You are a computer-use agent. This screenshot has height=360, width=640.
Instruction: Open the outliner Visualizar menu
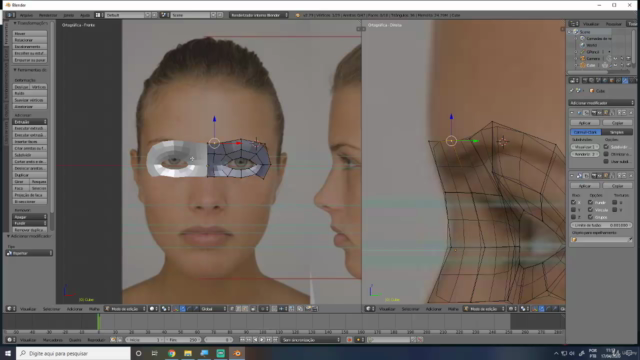(x=591, y=24)
